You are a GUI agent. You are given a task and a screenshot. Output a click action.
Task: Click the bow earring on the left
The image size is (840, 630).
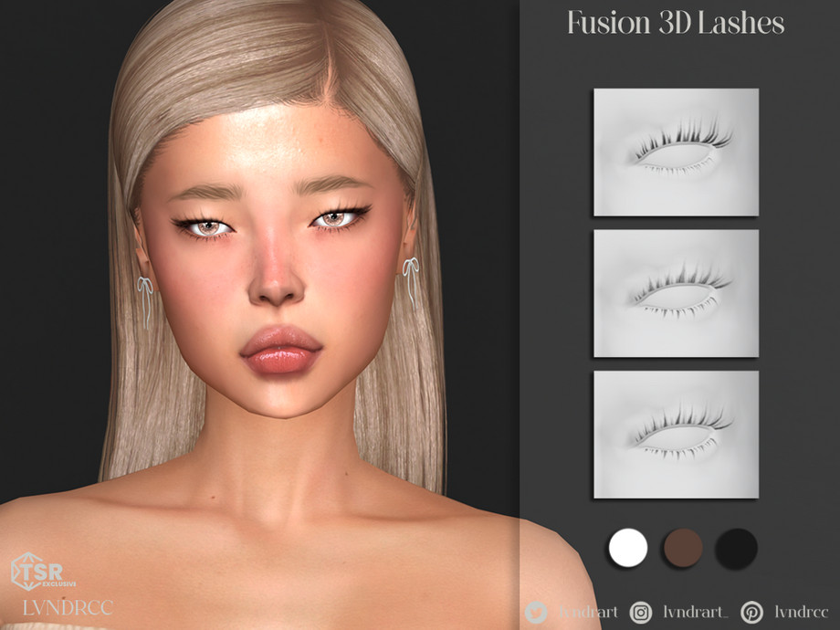click(x=145, y=299)
